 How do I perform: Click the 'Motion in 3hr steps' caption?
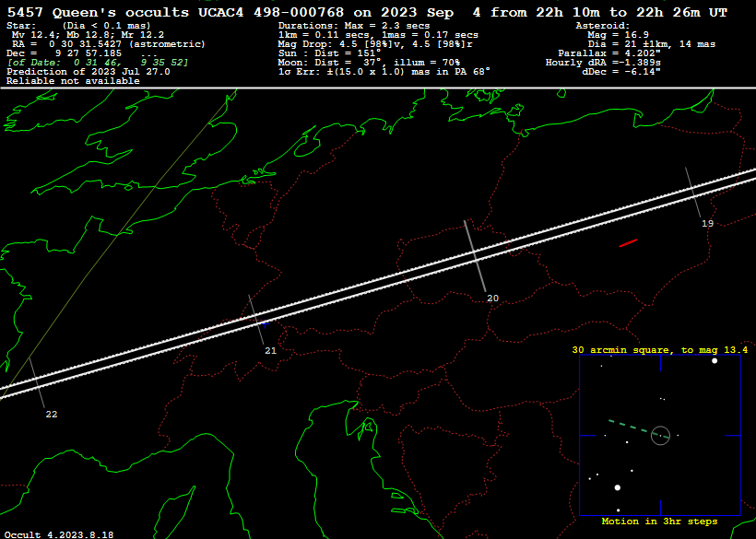pyautogui.click(x=659, y=521)
